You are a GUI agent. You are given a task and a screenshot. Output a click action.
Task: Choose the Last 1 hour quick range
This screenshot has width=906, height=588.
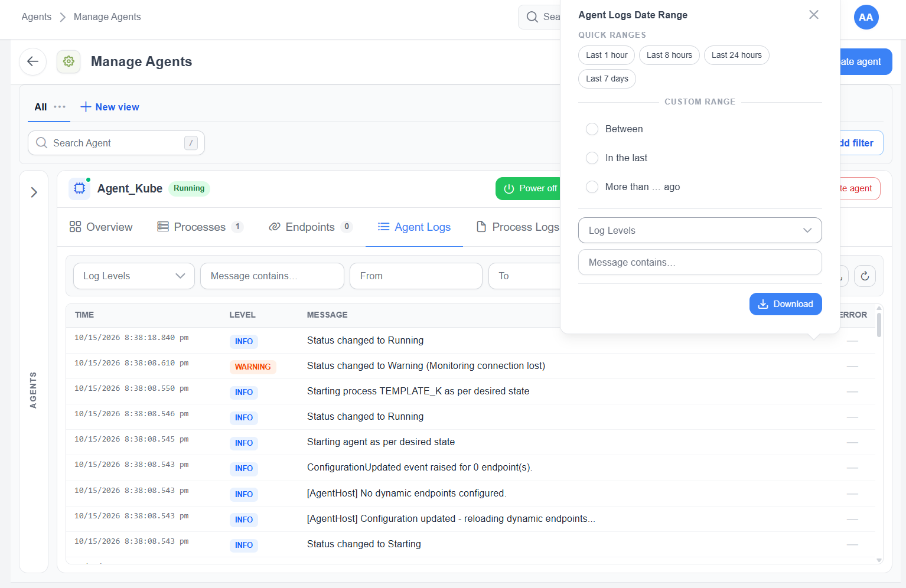coord(607,55)
